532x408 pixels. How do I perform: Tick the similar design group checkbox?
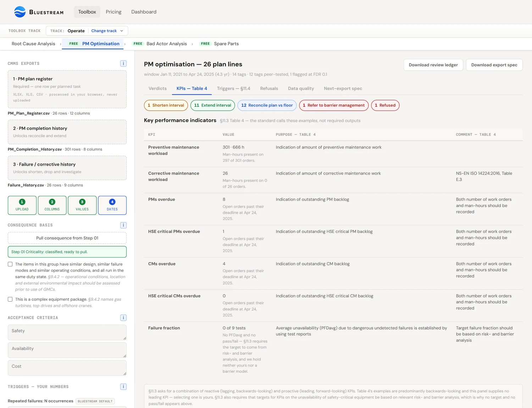tap(10, 264)
